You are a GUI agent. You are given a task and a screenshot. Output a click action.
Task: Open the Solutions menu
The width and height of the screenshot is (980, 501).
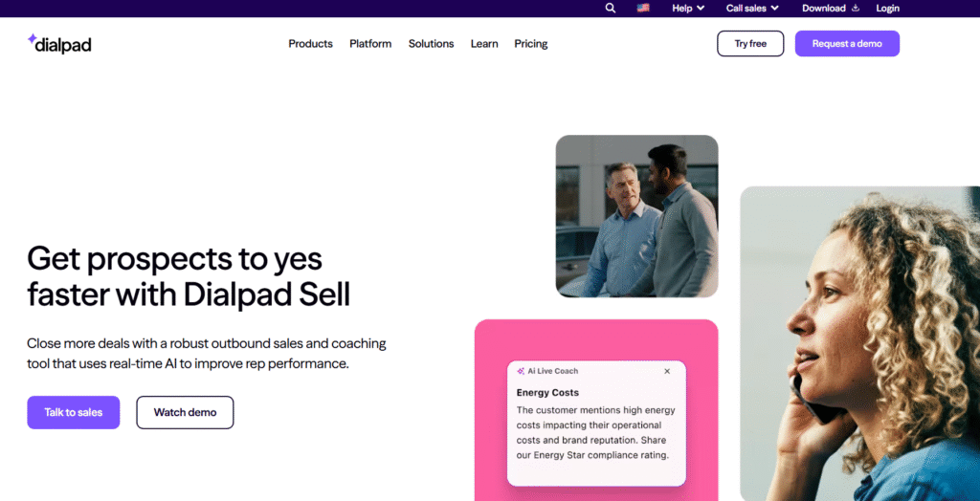(431, 44)
